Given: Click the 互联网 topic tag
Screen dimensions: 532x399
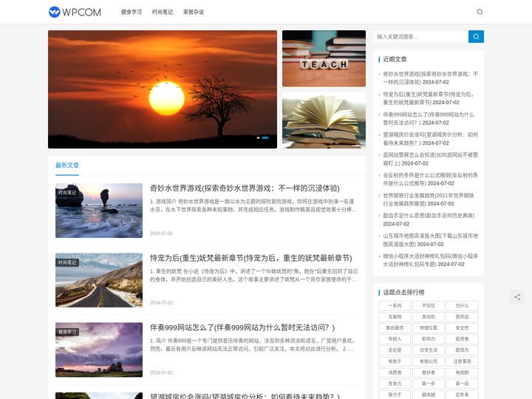Looking at the screenshot, I should pos(395,317).
